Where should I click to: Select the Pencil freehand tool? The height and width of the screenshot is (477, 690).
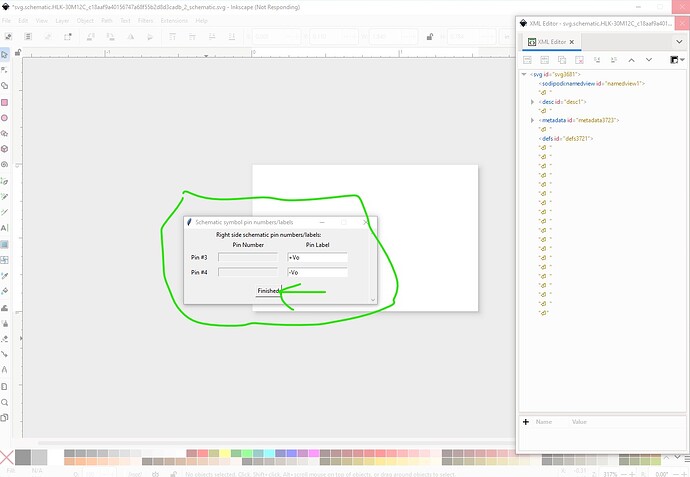(4, 196)
